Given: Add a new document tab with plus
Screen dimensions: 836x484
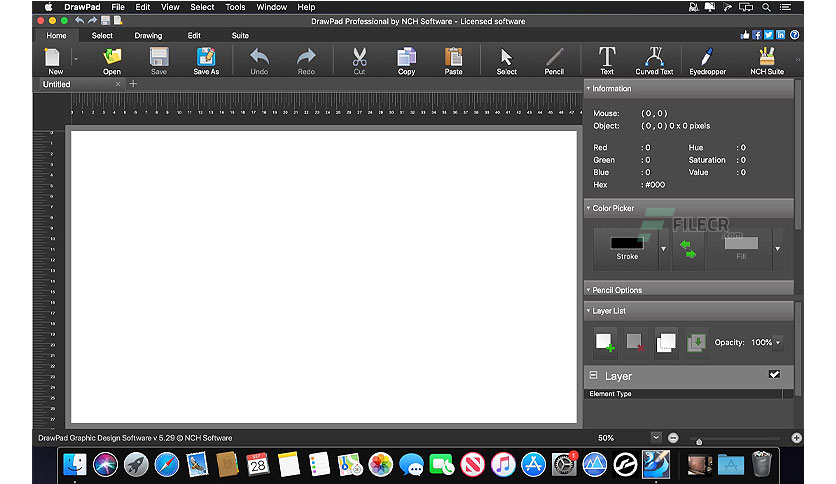Looking at the screenshot, I should (x=133, y=84).
